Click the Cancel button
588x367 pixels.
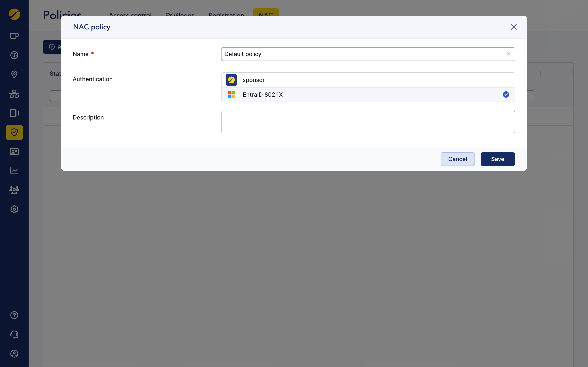(x=457, y=159)
